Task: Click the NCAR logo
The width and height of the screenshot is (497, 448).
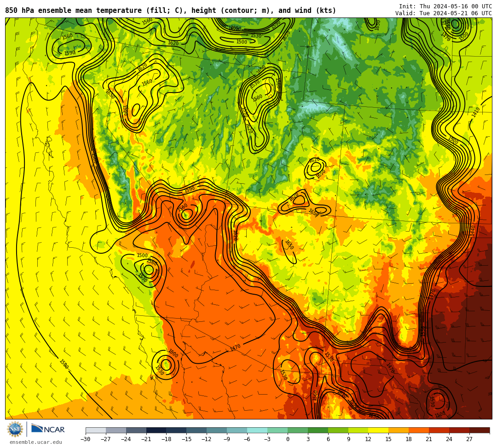Action: (48, 429)
